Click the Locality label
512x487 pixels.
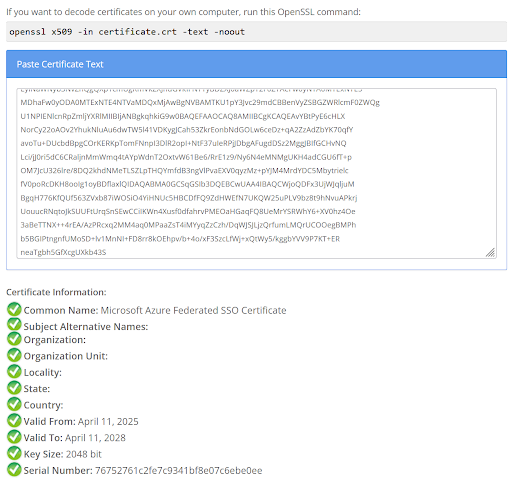43,372
